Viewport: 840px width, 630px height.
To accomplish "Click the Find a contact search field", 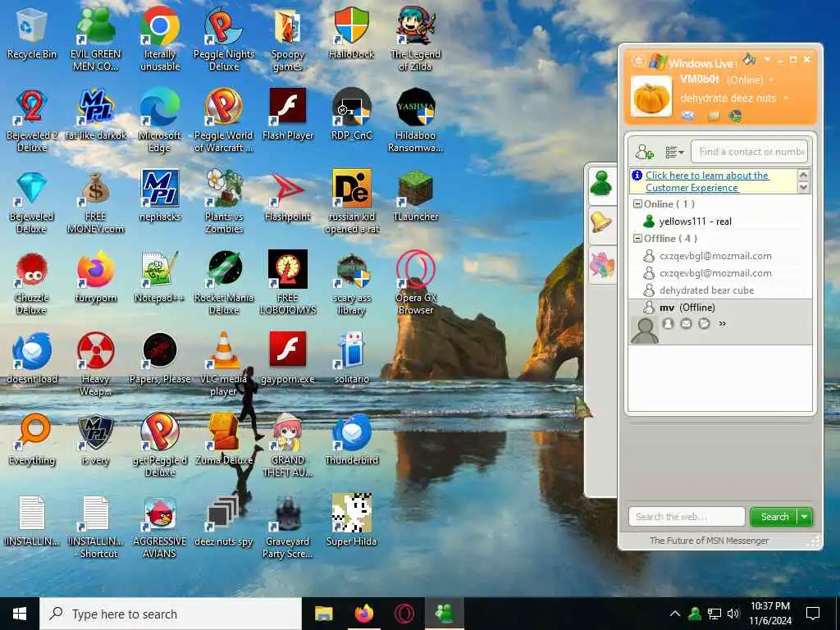I will coord(750,152).
